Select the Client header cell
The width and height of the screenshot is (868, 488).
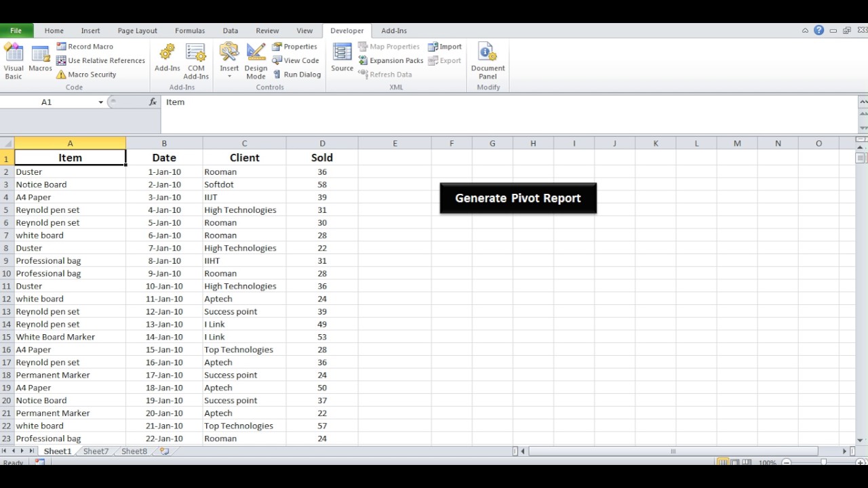244,157
